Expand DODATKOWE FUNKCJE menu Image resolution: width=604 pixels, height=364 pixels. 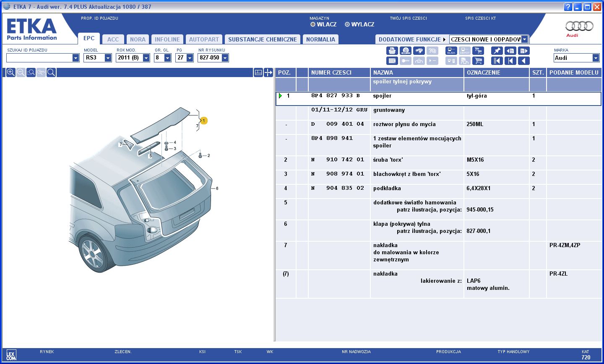[412, 39]
